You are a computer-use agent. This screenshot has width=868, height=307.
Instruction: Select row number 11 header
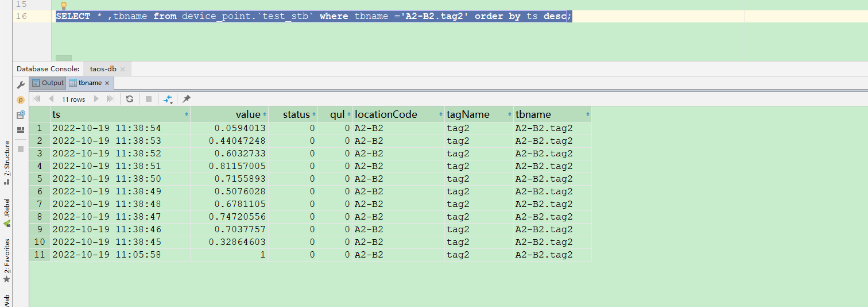tap(40, 255)
